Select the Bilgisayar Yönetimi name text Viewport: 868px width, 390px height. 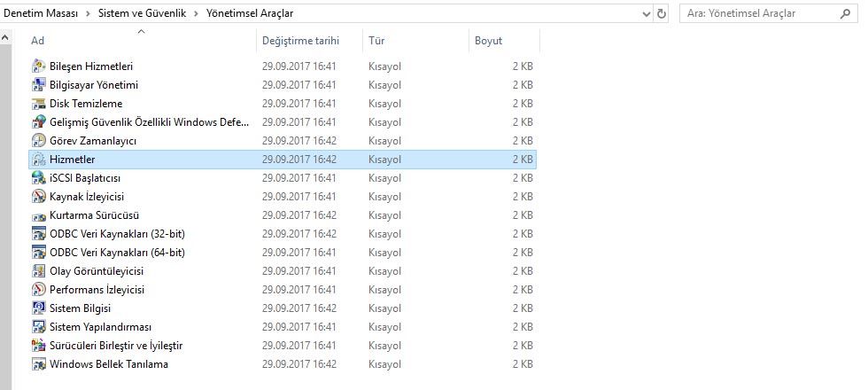point(94,85)
